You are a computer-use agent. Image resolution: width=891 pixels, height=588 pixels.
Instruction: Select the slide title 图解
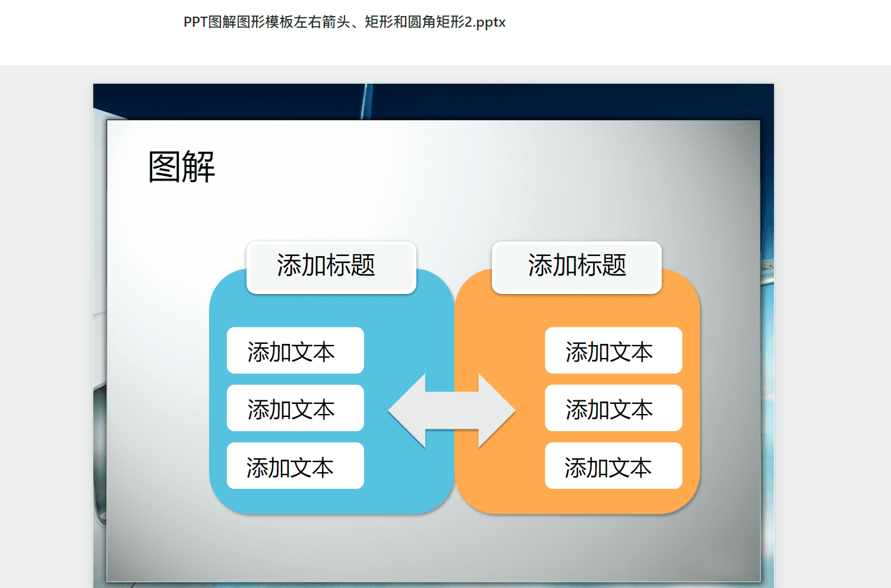point(182,167)
